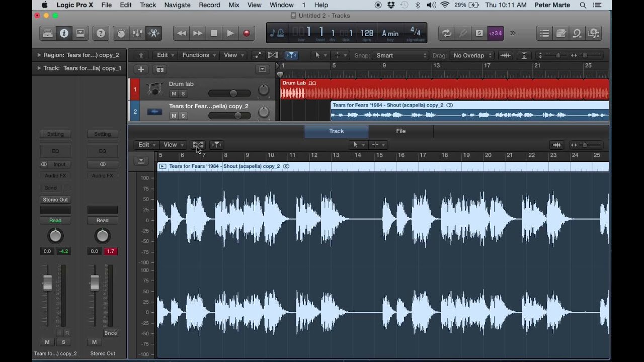Toggle the Solo S button in control bar
This screenshot has width=644, height=362.
tap(479, 34)
